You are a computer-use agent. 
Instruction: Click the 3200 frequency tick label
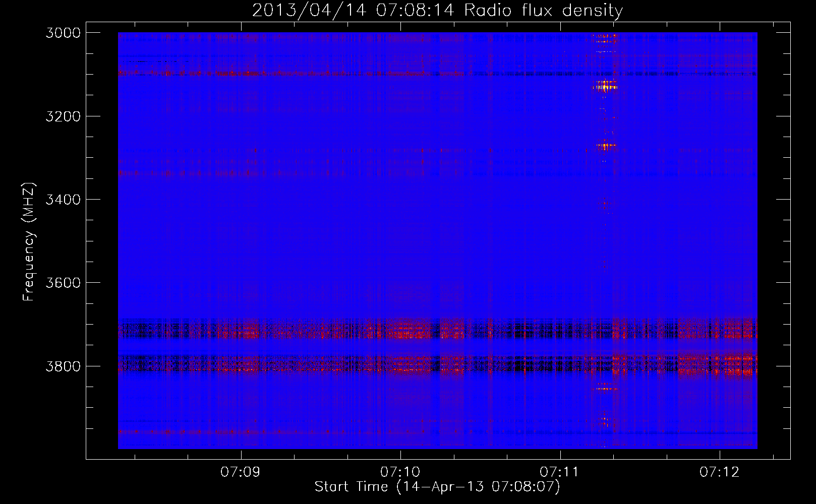[x=63, y=116]
